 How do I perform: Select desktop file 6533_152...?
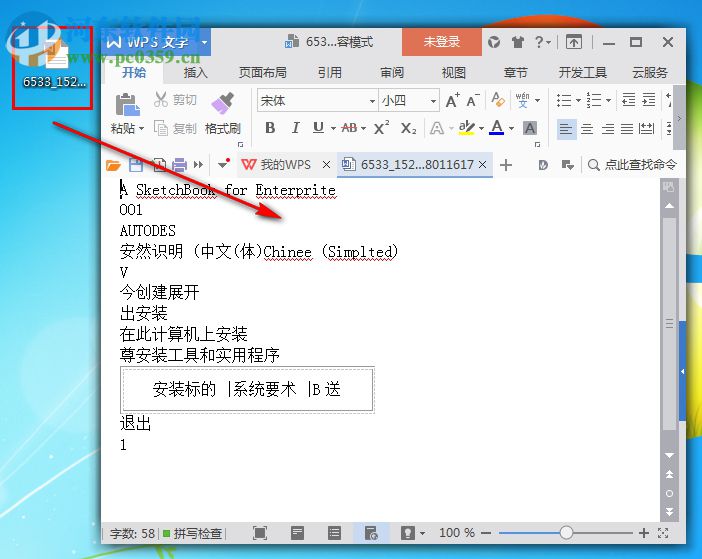point(55,65)
